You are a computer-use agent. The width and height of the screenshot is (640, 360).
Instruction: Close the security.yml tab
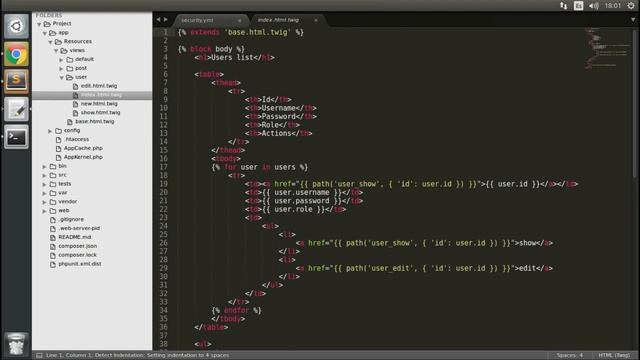[x=239, y=20]
